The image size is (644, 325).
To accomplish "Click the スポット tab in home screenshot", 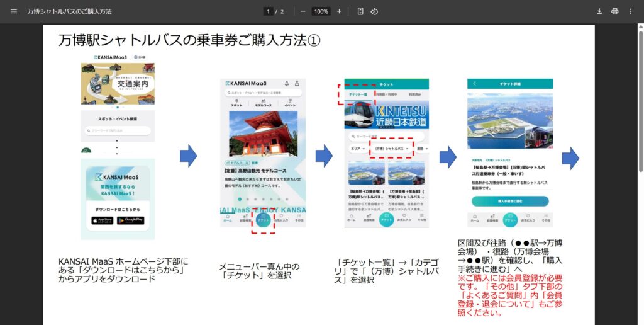I will tap(236, 103).
